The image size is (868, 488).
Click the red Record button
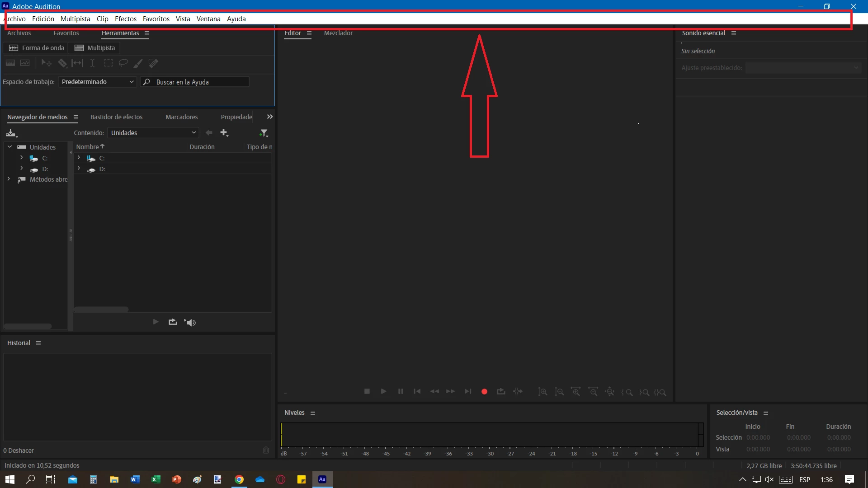pyautogui.click(x=484, y=392)
